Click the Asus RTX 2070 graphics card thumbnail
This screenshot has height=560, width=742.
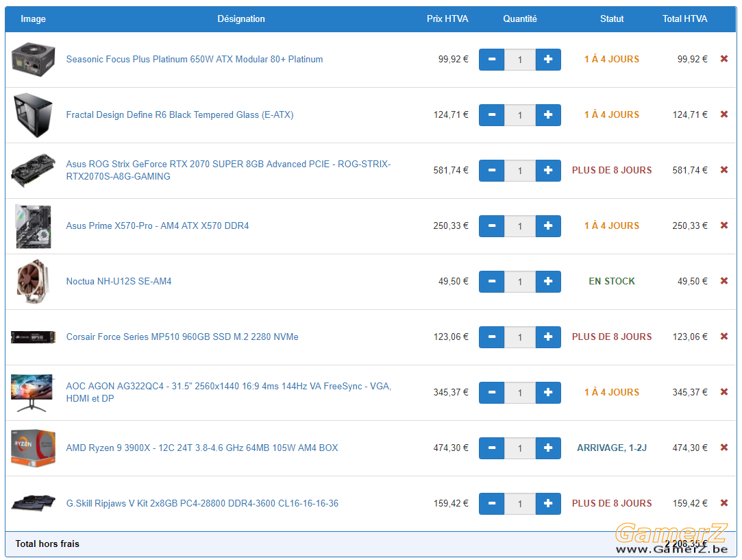pos(33,171)
